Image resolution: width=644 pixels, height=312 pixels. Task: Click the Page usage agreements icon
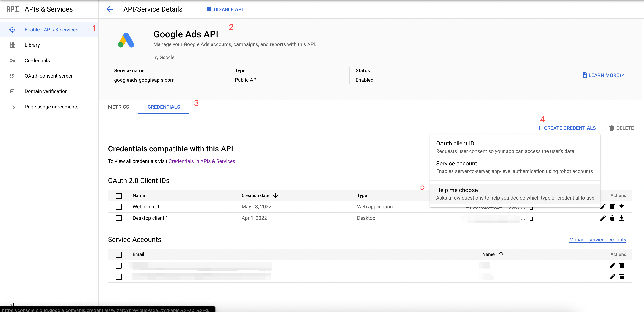click(12, 107)
